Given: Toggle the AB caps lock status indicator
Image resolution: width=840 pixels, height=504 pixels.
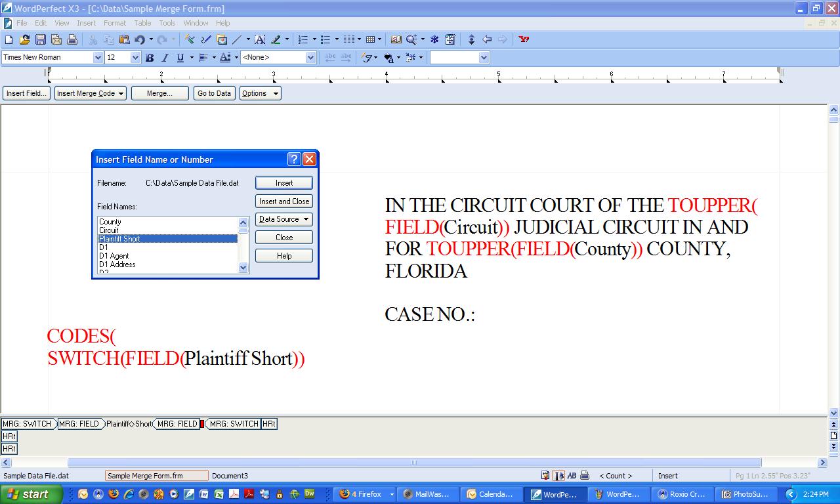Looking at the screenshot, I should pos(572,476).
